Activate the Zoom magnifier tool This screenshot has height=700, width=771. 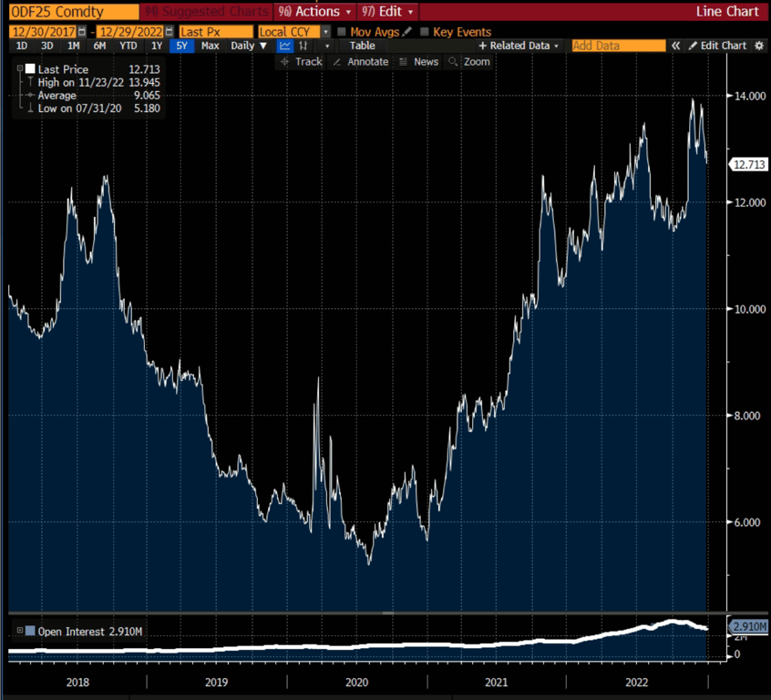(x=469, y=62)
